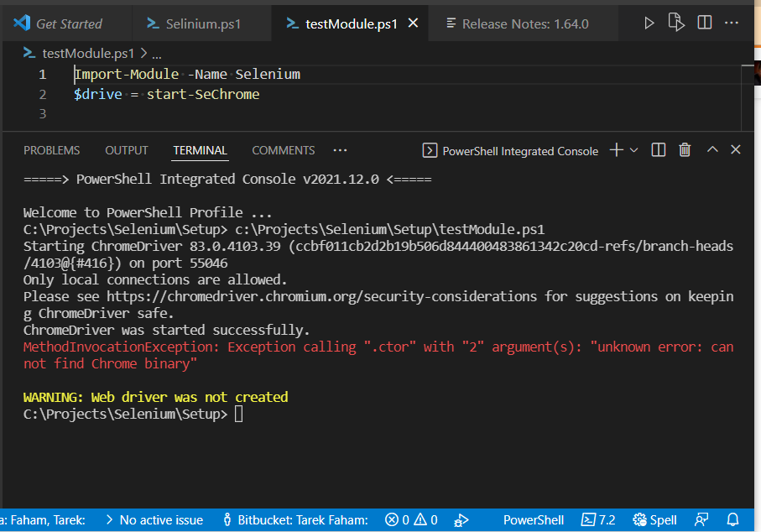Image resolution: width=761 pixels, height=532 pixels.
Task: Open the Release Notes: 1.64.0 tab
Action: (524, 23)
